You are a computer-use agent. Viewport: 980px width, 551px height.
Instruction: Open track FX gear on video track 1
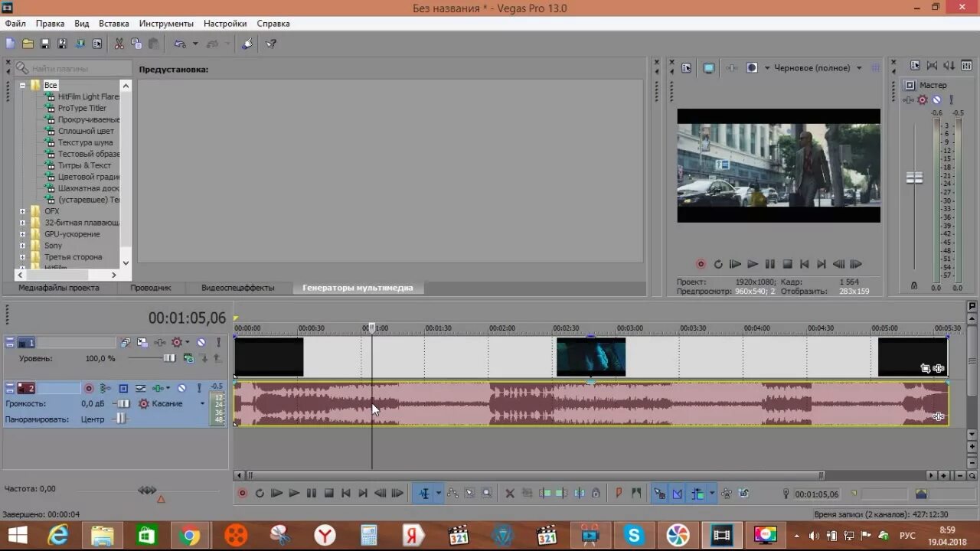(176, 342)
